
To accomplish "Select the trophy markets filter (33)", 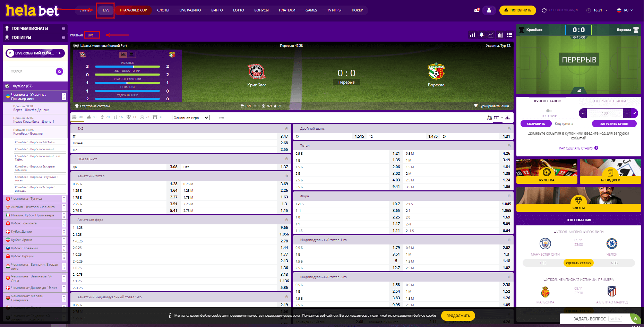I will pyautogui.click(x=131, y=117).
